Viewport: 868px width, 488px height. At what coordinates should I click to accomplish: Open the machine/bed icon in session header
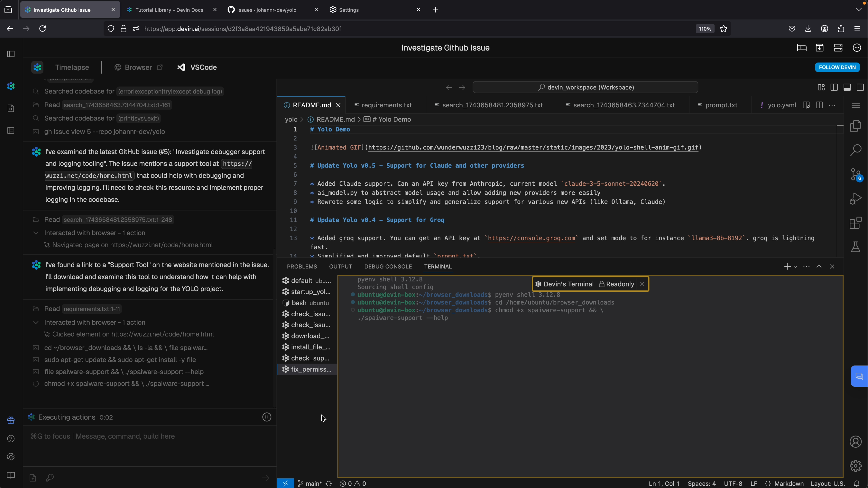click(802, 48)
